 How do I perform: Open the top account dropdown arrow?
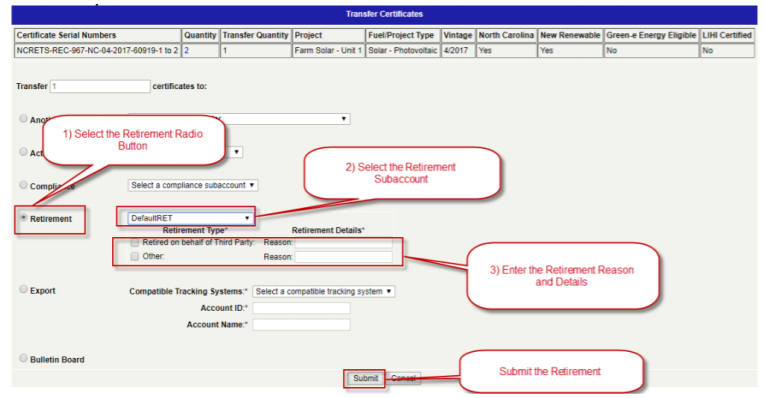pyautogui.click(x=343, y=119)
